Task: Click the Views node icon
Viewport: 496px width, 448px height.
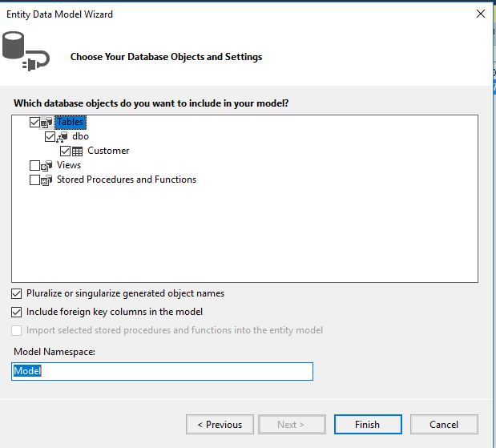Action: [46, 166]
